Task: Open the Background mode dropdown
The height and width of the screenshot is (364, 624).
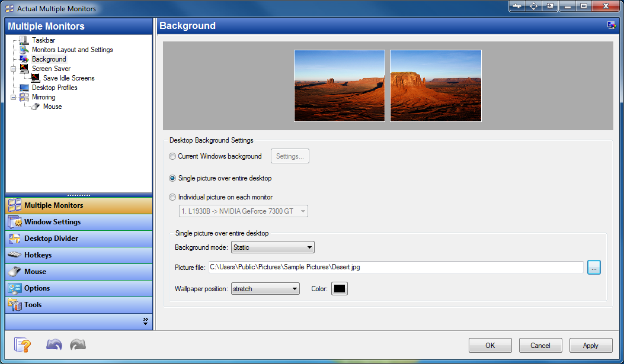Action: [273, 247]
